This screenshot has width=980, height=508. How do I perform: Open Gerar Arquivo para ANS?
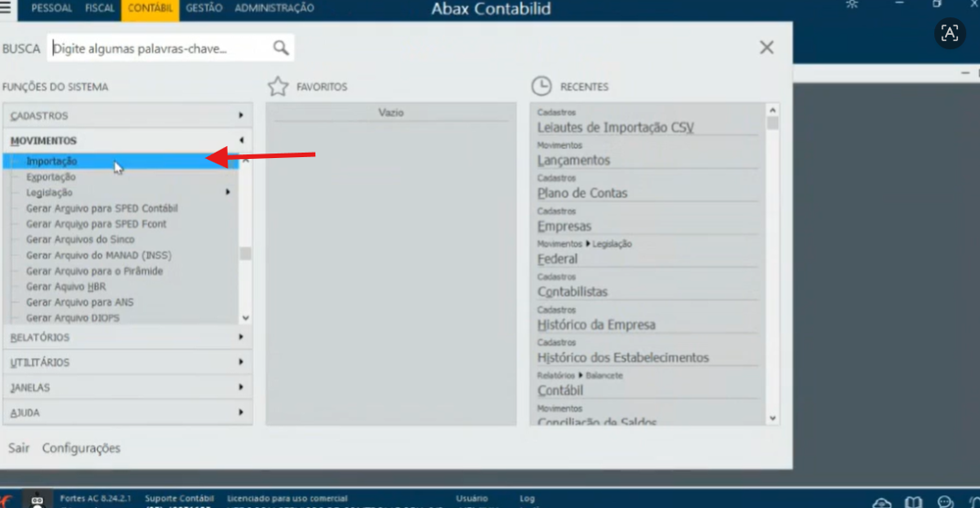80,302
